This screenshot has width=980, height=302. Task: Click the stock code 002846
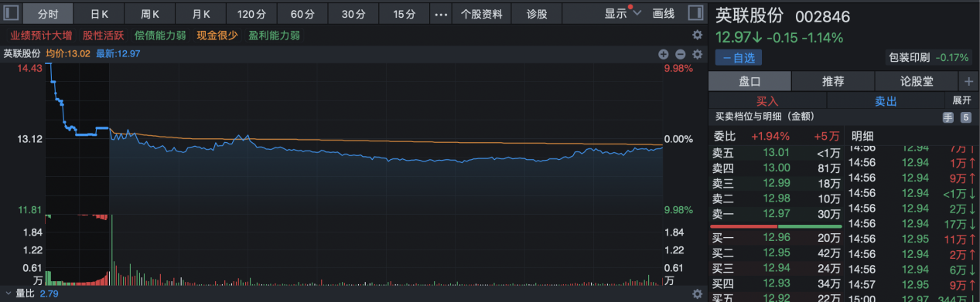pyautogui.click(x=823, y=16)
